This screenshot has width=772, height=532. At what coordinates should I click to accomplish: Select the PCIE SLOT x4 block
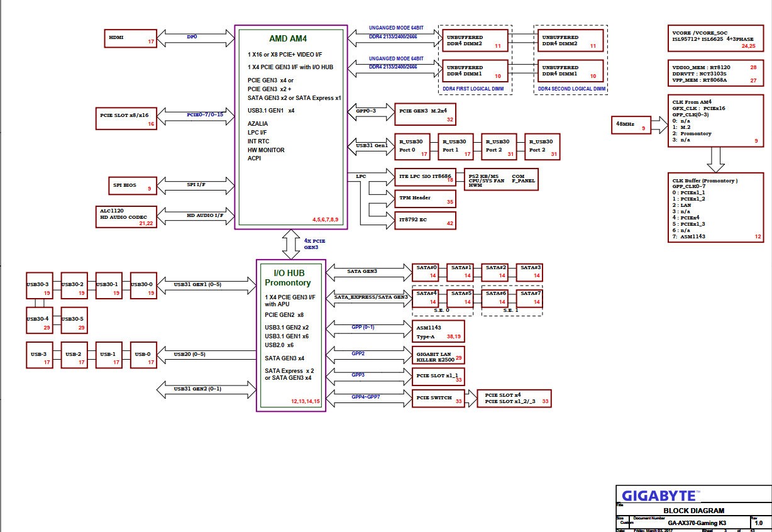[514, 398]
